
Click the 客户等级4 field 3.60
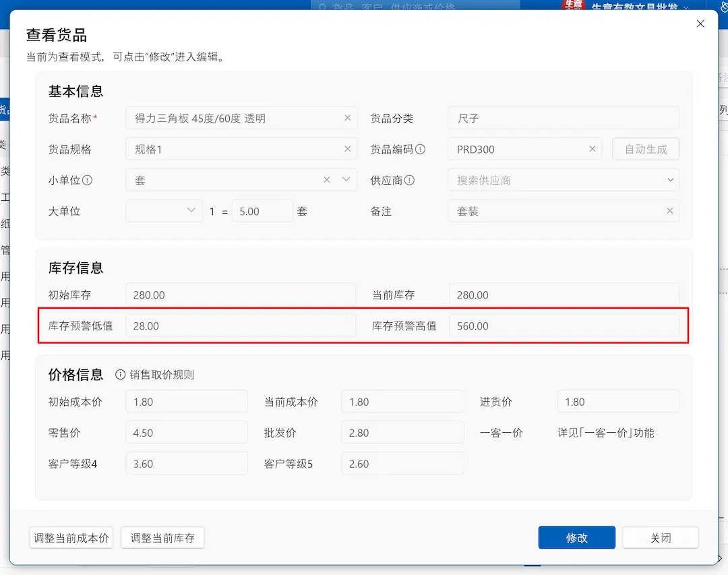(x=187, y=464)
